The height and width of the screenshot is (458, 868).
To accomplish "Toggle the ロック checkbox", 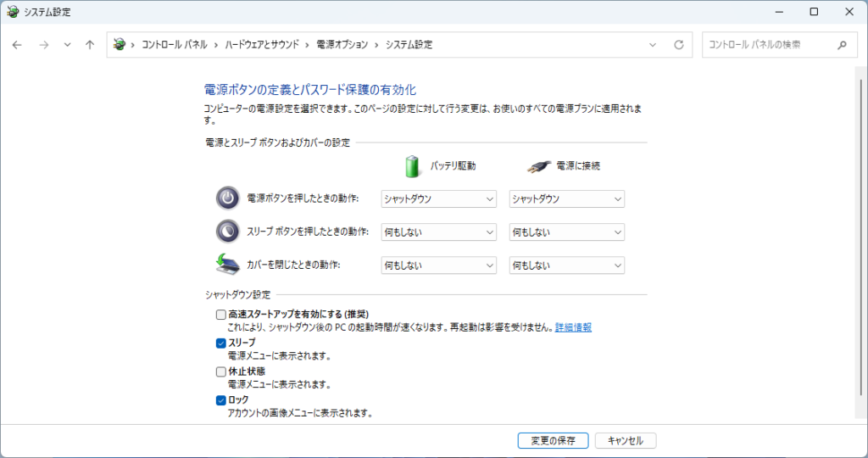I will tap(221, 400).
